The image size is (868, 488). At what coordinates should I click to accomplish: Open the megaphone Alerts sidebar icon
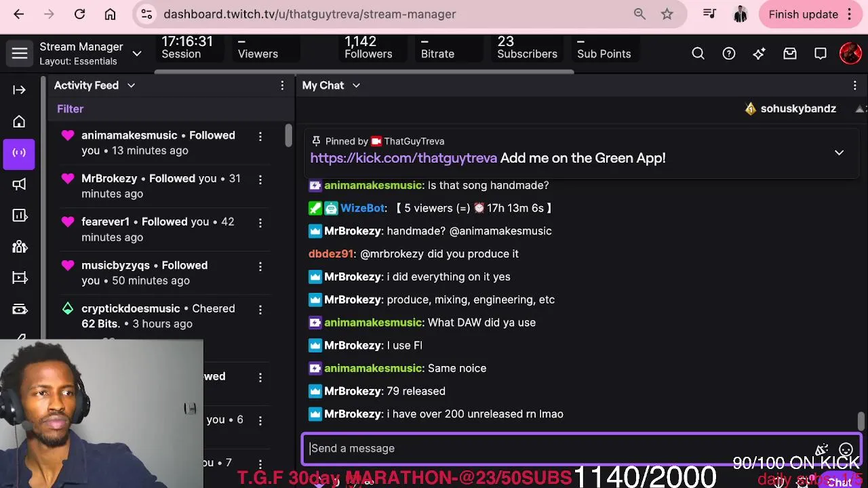[19, 184]
